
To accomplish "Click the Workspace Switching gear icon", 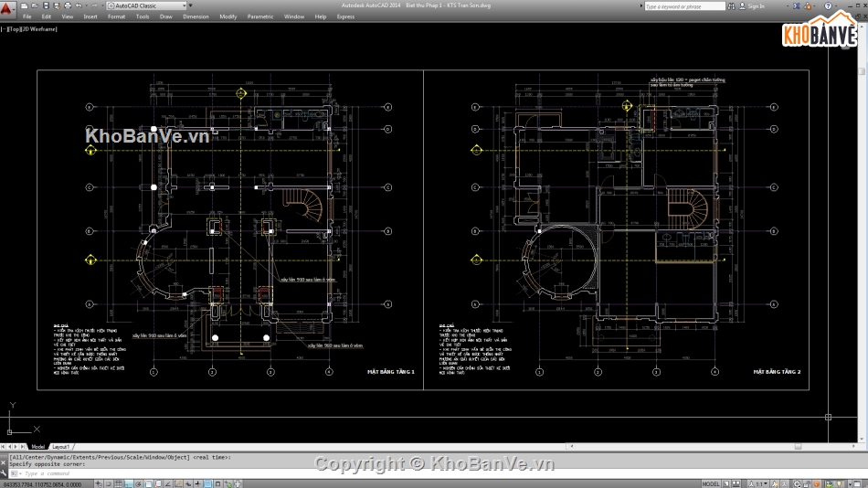I will coord(797,483).
